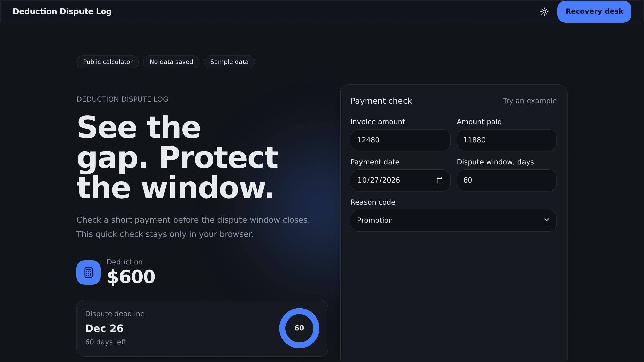Click the 60 days left text
The height and width of the screenshot is (362, 644).
click(106, 342)
